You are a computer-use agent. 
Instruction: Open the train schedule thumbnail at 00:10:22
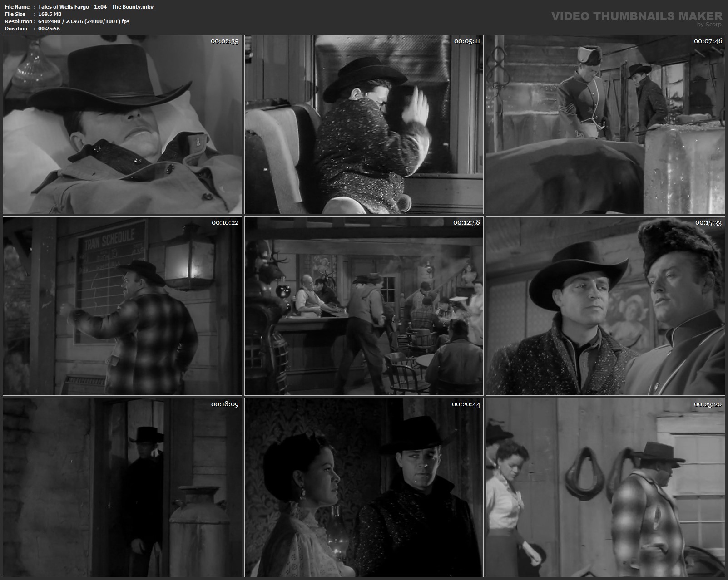(122, 306)
